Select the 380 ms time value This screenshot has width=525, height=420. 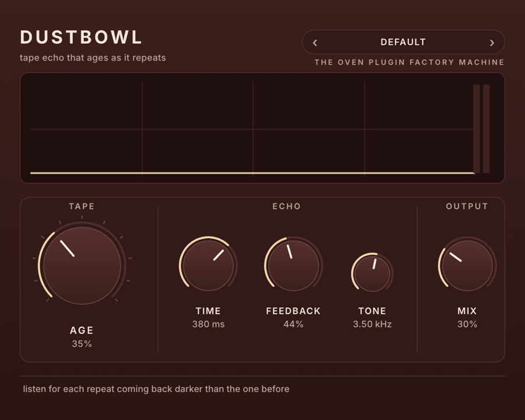[208, 324]
